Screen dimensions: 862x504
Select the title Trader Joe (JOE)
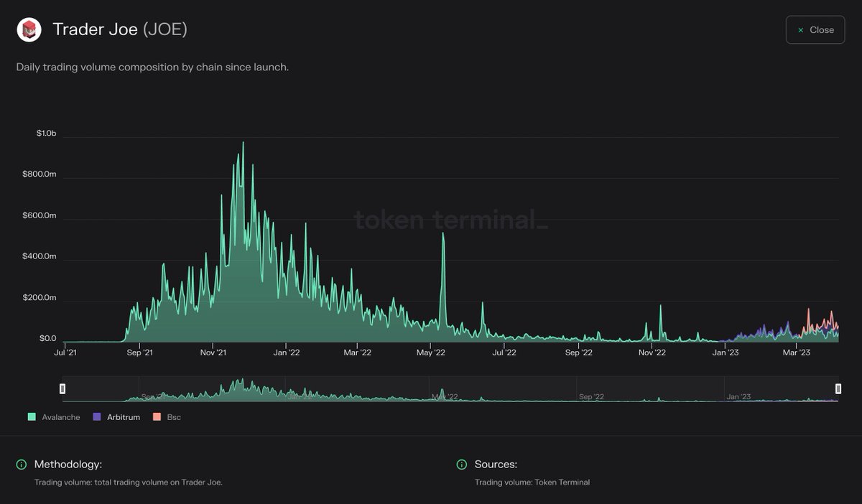pyautogui.click(x=119, y=29)
